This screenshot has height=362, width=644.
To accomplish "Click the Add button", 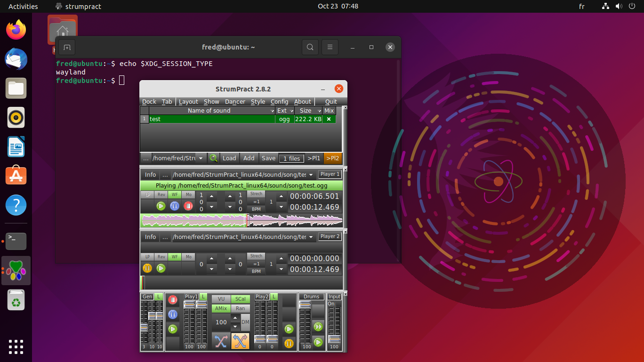I will [249, 158].
